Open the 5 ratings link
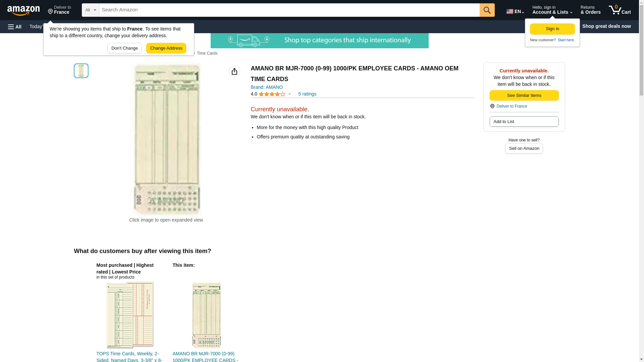The width and height of the screenshot is (644, 362). click(307, 94)
